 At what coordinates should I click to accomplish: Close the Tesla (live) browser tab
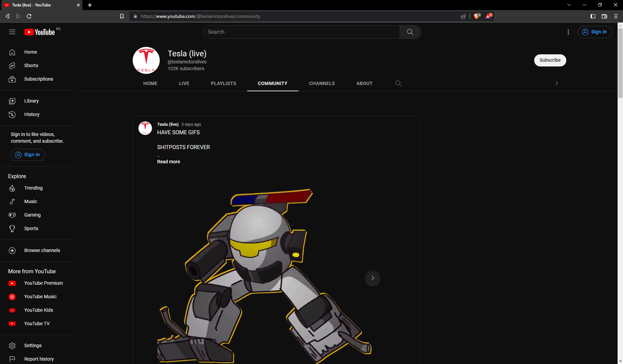(x=78, y=5)
